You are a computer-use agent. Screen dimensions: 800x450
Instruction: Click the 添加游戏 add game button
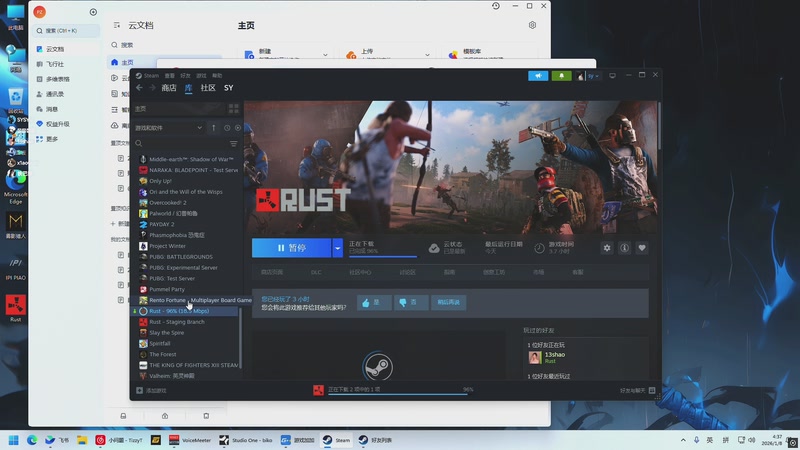click(151, 391)
